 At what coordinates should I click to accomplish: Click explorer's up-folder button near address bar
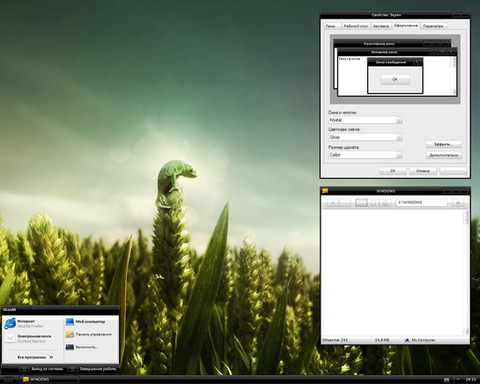tap(458, 202)
